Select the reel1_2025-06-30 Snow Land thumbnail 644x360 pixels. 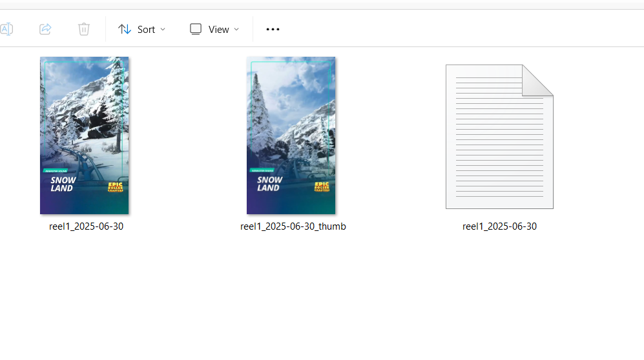84,135
